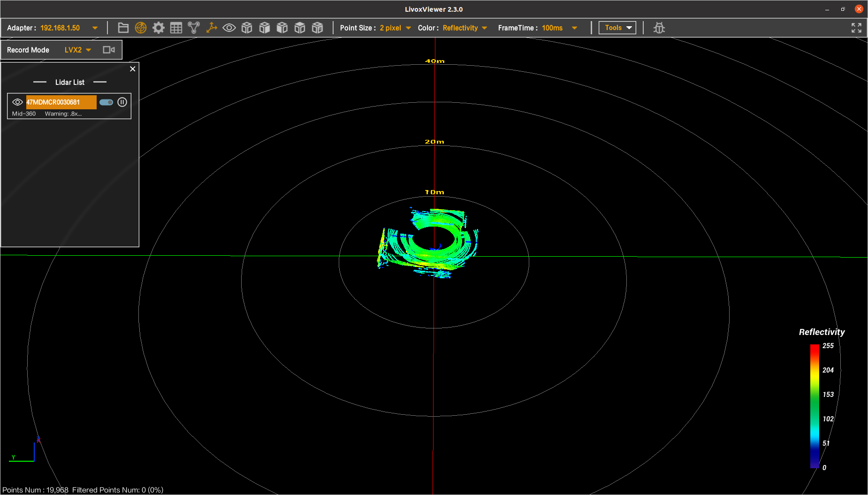Hide lidar 47MDMCR0030681 using its eye icon

pos(17,102)
